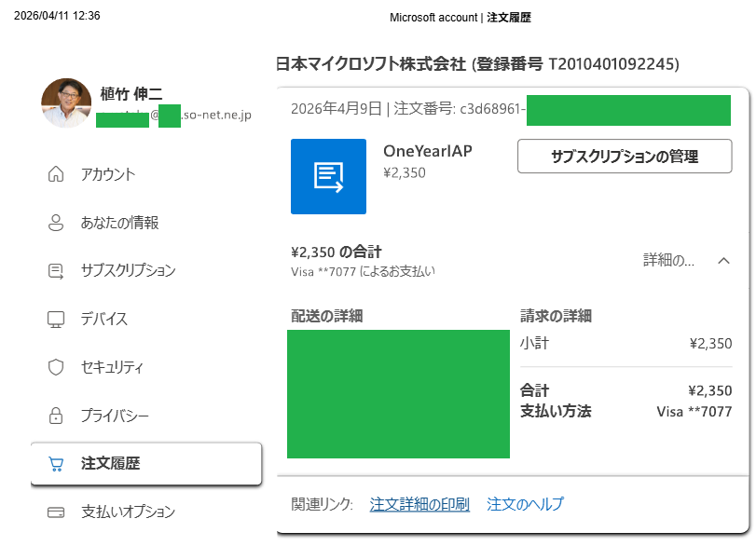Collapse order details with the chevron arrow

tap(723, 261)
